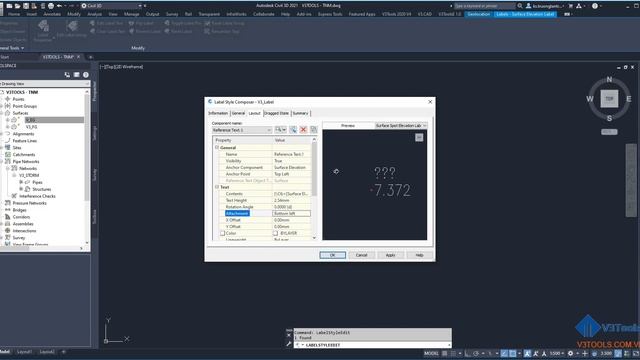
Task: Add a new drawing with the plus tab button
Action: [91, 57]
